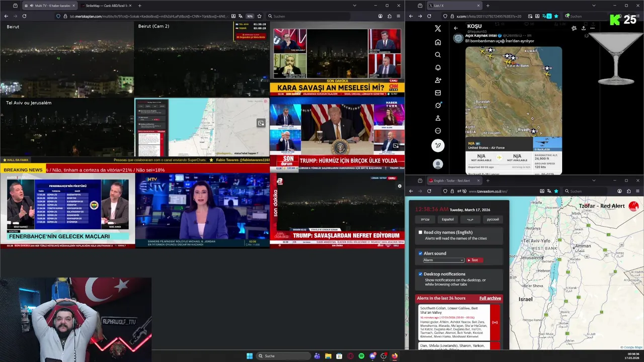This screenshot has height=362, width=644.
Task: Click the Southern Golan alert location icon
Action: coord(495,322)
